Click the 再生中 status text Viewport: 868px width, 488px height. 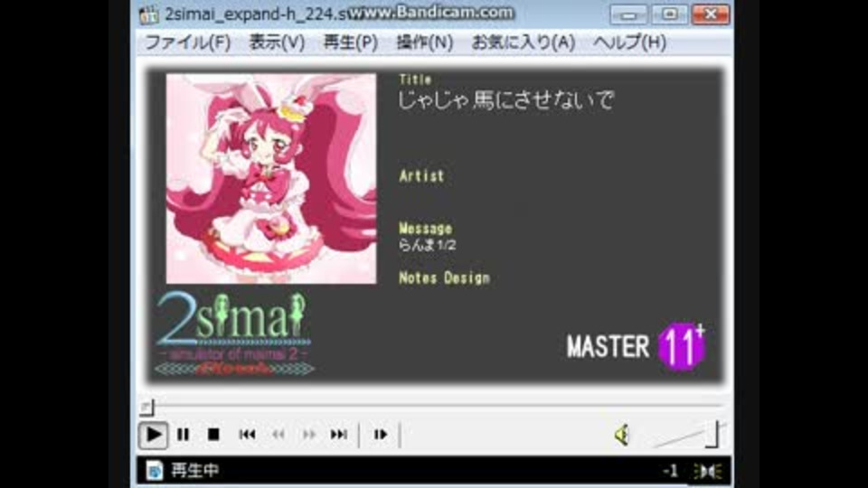pos(195,471)
